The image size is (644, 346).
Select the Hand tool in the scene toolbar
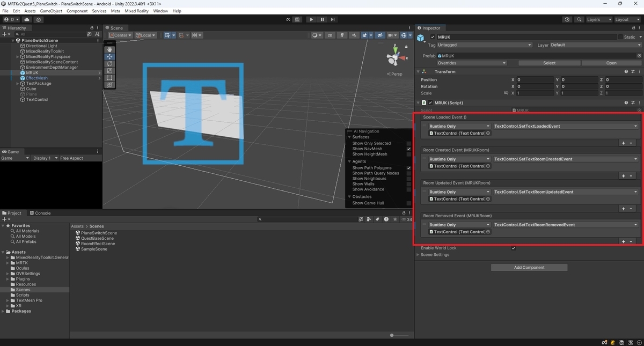coord(109,49)
